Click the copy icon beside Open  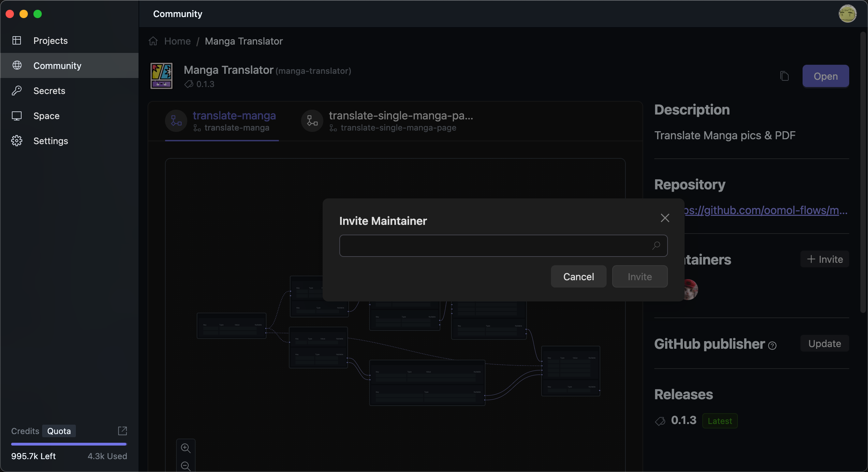pyautogui.click(x=784, y=76)
